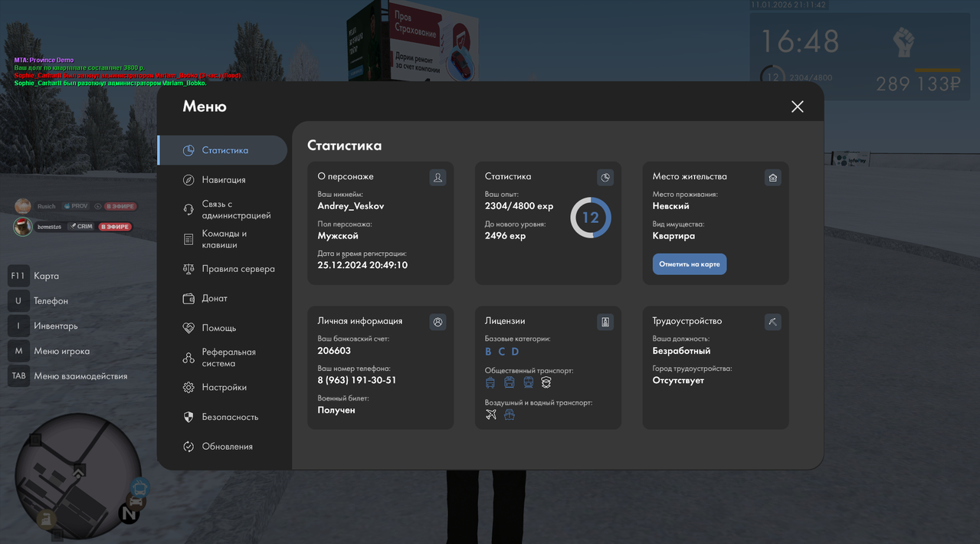Click the airplane license icon
This screenshot has width=980, height=544.
491,415
